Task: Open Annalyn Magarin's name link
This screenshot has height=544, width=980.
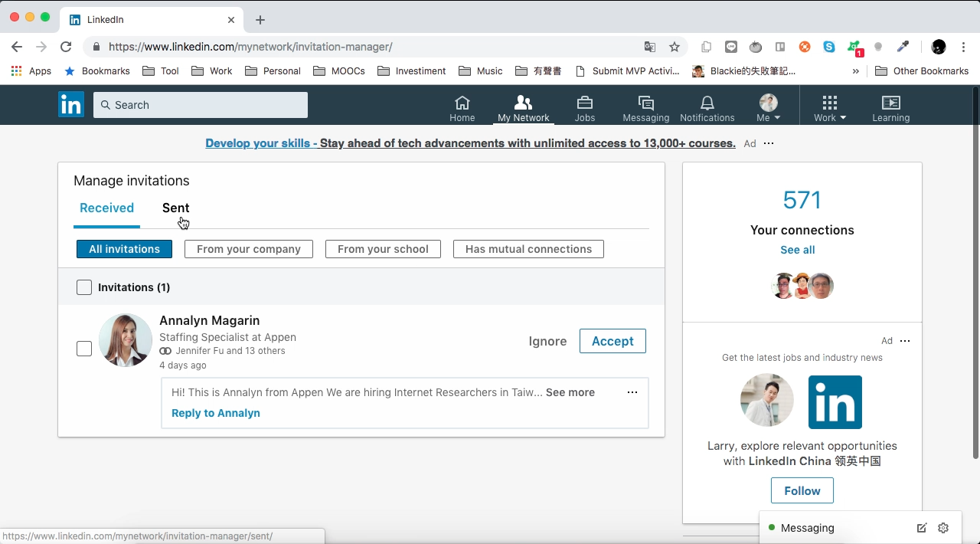Action: [x=209, y=320]
